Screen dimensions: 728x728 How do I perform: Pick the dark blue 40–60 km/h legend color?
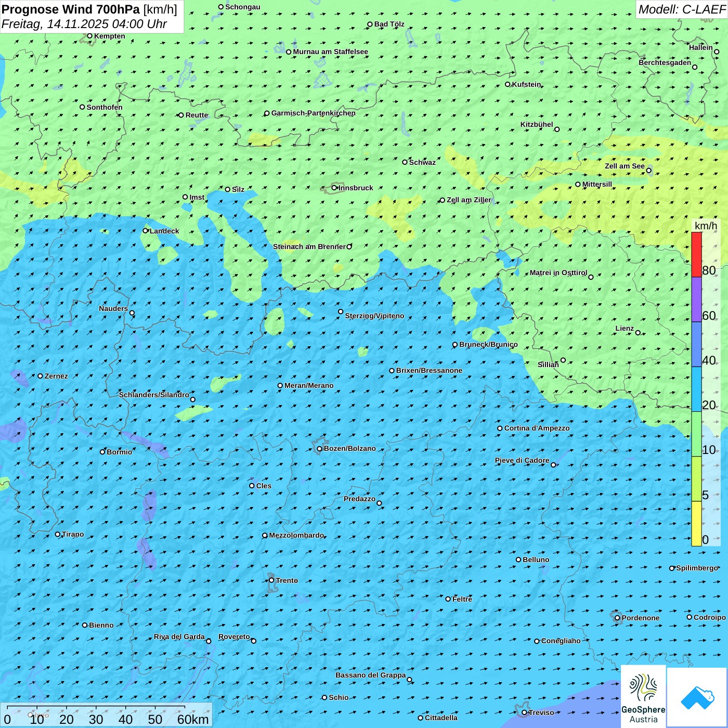coord(696,345)
